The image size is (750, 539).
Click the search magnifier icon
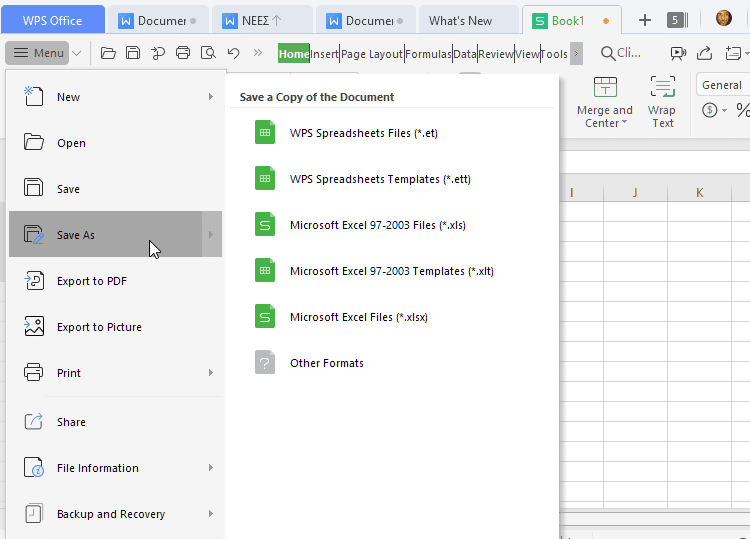coord(608,53)
